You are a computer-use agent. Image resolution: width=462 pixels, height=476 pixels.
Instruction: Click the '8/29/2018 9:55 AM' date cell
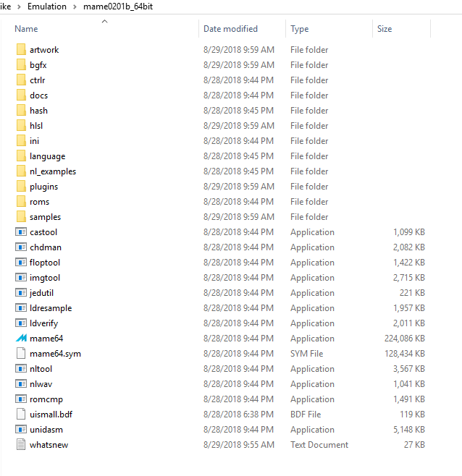click(x=239, y=444)
